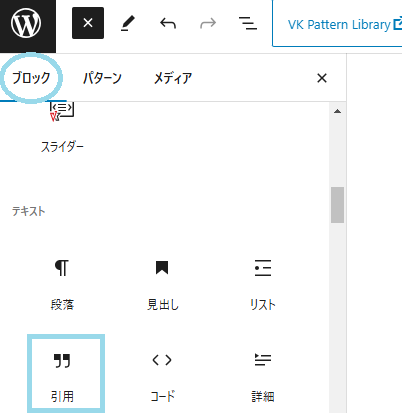Image resolution: width=402 pixels, height=413 pixels.
Task: Close the inserter panel with X
Action: click(x=322, y=78)
